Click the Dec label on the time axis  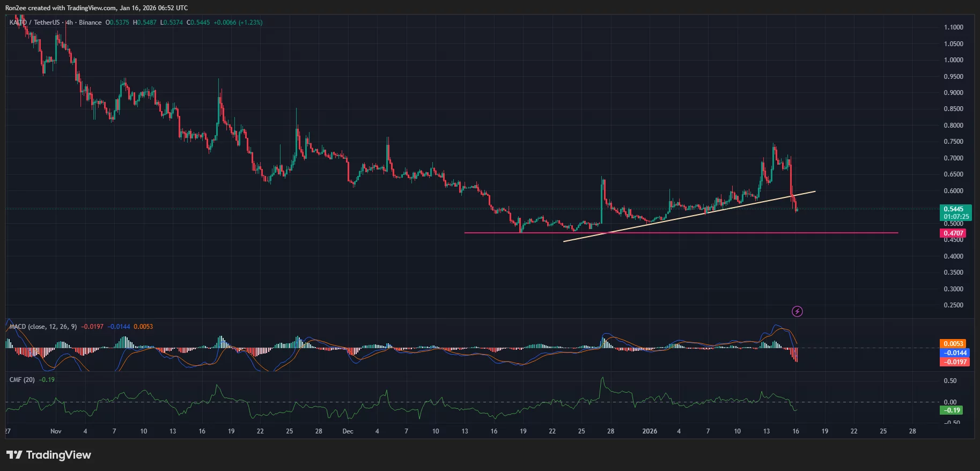pos(348,431)
